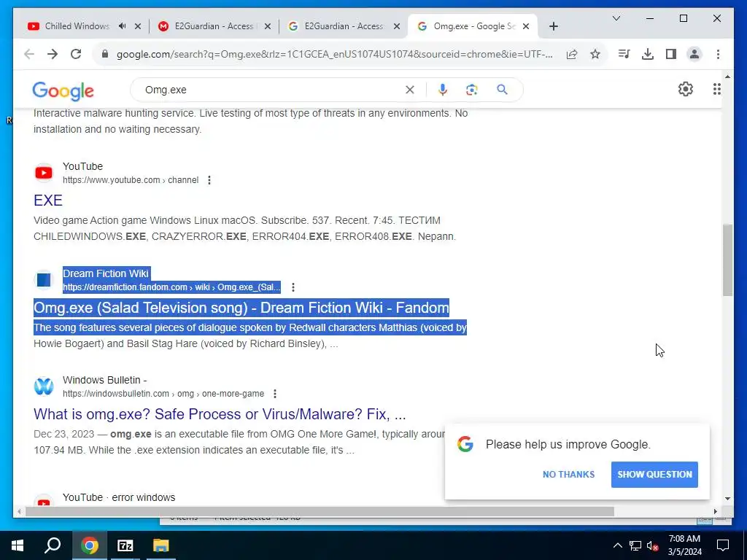
Task: Open the Windows Start menu
Action: (18, 545)
